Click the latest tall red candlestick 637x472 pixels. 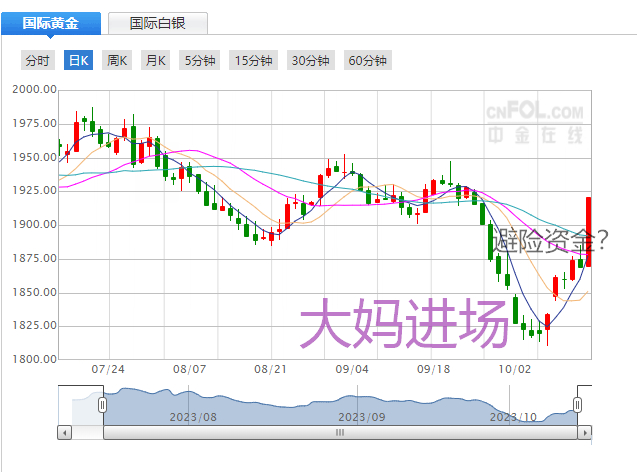tap(588, 232)
